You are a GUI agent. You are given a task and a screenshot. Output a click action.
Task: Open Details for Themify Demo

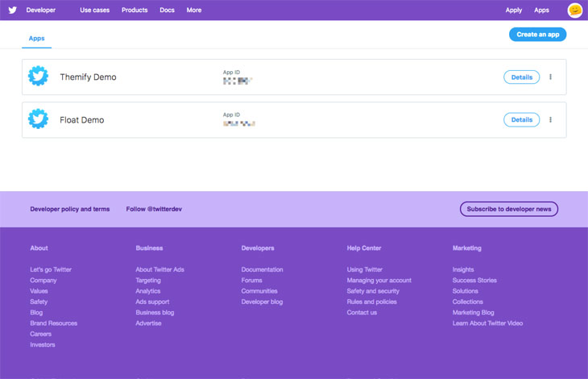point(522,77)
